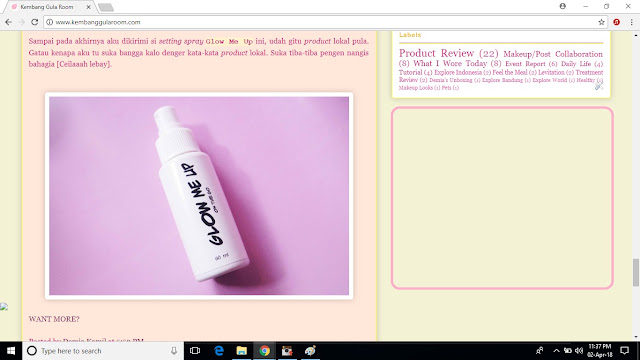Open network status tray icon
Viewport: 640px width, 360px height.
click(x=568, y=351)
